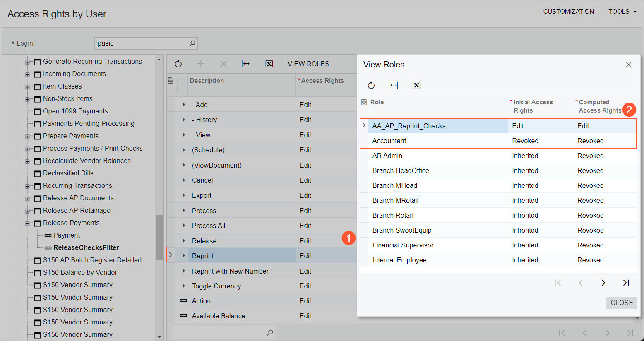Click fit-to-screen icon in View Roles toolbar
The image size is (644, 341).
394,85
